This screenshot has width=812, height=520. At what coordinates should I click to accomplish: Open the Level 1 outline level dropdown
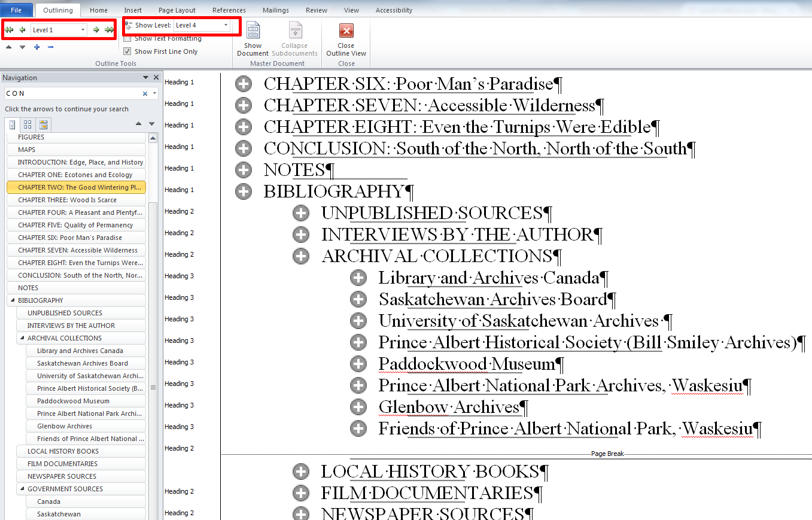[x=83, y=30]
